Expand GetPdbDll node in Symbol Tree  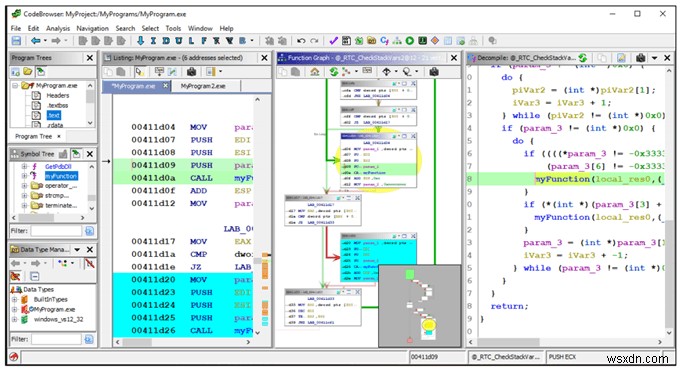coord(24,167)
